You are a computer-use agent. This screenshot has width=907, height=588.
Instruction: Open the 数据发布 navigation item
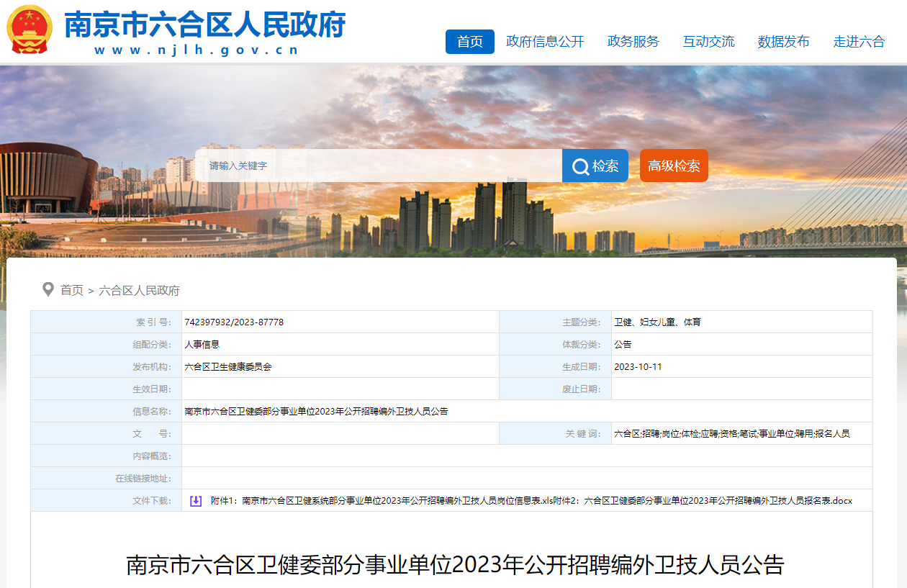pos(783,42)
